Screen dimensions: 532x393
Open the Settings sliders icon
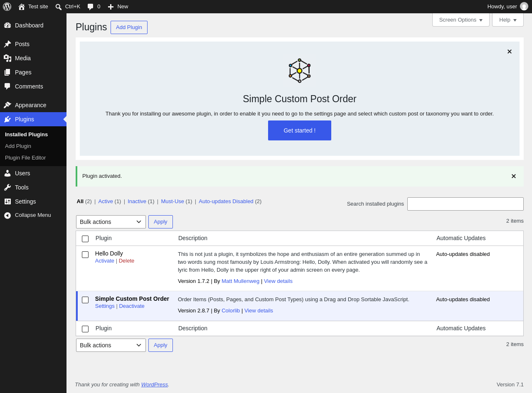pyautogui.click(x=7, y=201)
